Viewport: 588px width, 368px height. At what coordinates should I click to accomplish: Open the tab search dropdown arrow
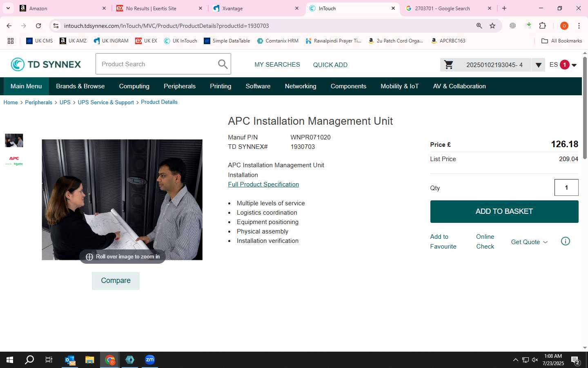tap(8, 8)
